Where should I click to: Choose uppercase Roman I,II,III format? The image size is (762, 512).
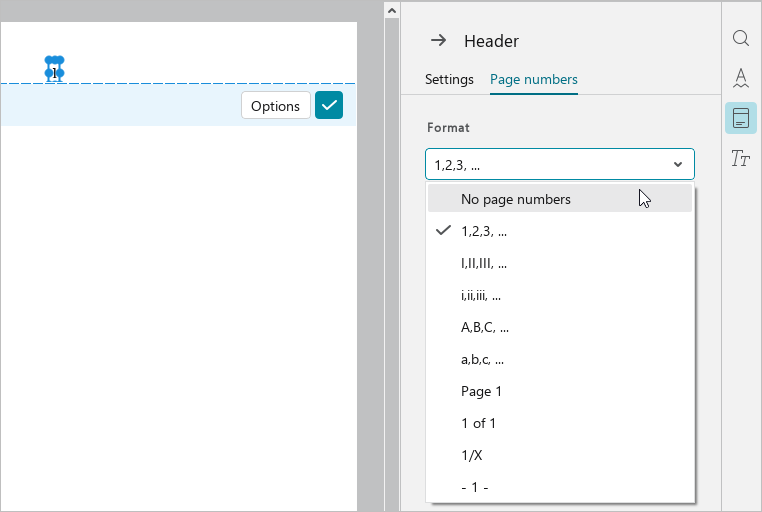tap(560, 263)
